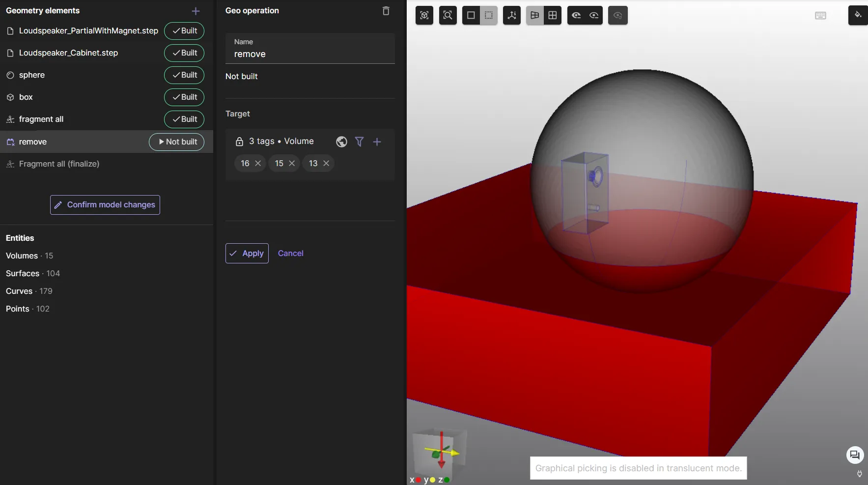Open the keyboard shortcuts icon
The image size is (868, 485).
click(820, 16)
